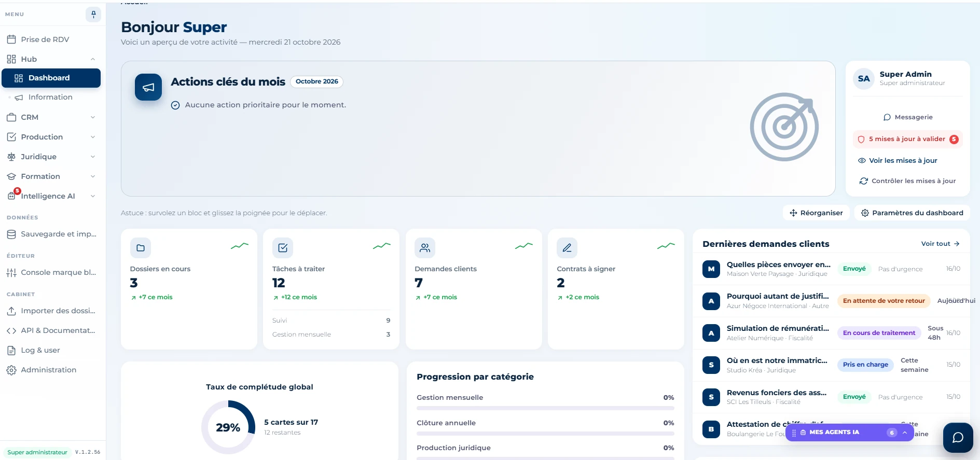Collapse the Hub menu section
The width and height of the screenshot is (980, 460).
tap(93, 59)
